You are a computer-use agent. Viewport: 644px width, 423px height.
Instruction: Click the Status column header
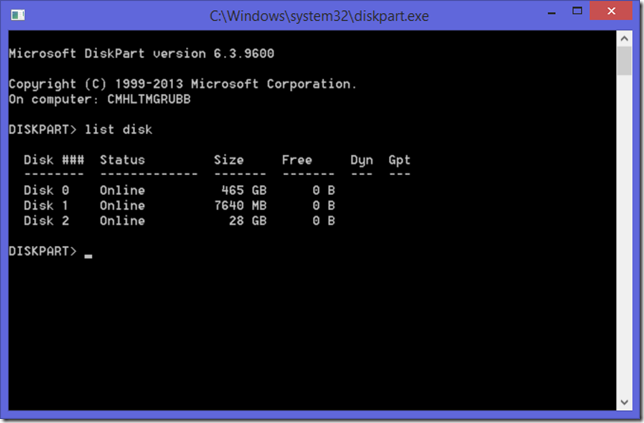click(x=122, y=160)
